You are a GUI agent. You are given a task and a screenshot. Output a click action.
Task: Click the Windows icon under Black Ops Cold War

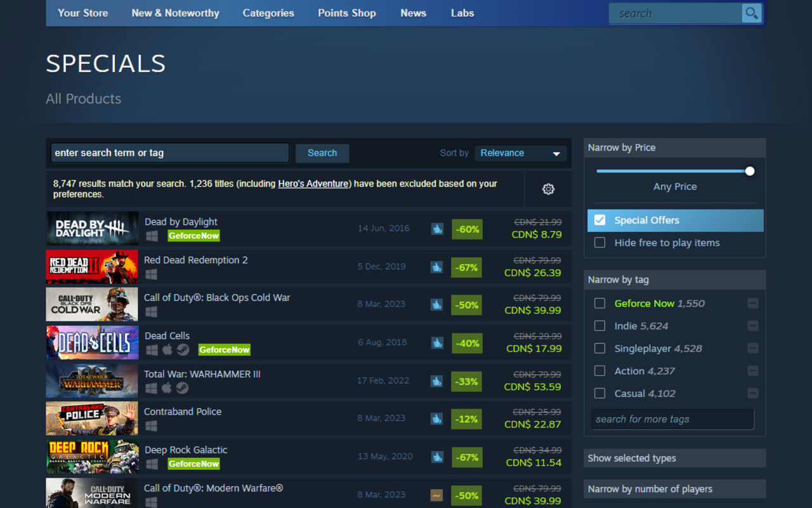(151, 312)
